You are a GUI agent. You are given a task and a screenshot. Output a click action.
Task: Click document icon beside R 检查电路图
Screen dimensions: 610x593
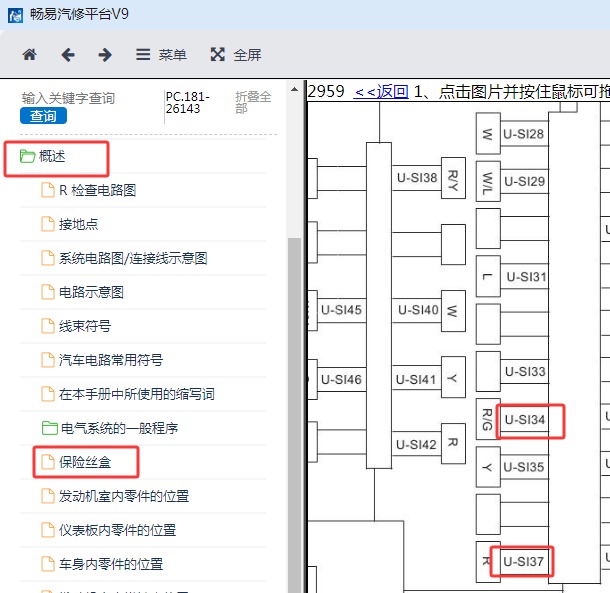tap(48, 190)
